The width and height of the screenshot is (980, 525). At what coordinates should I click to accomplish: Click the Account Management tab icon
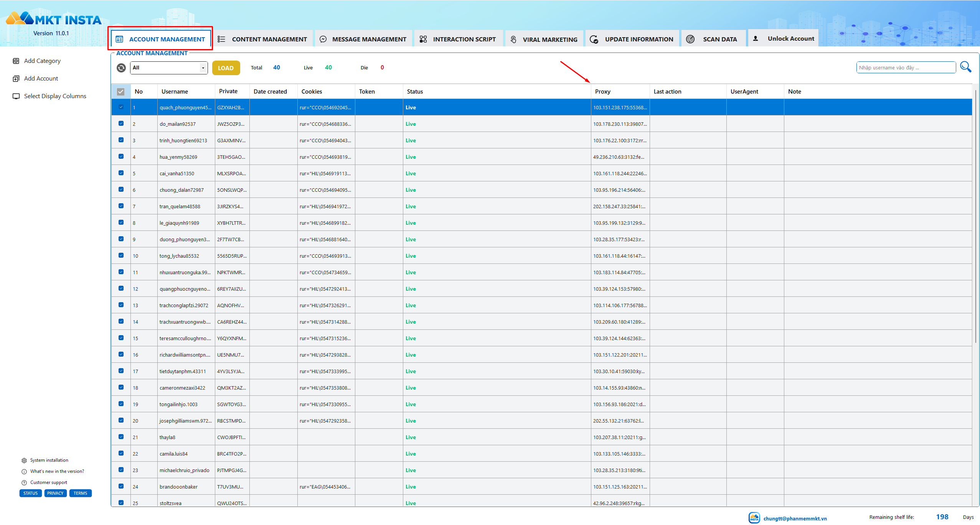click(x=119, y=39)
